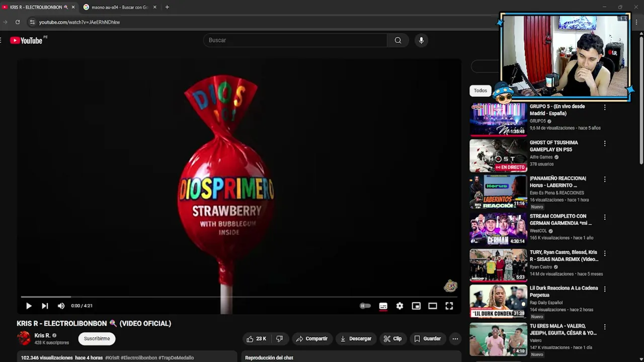
Task: Open the Compartir share button
Action: [311, 339]
